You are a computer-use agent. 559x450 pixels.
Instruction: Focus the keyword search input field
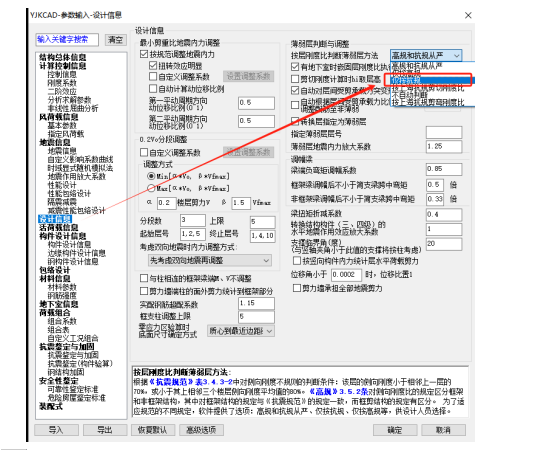[67, 40]
